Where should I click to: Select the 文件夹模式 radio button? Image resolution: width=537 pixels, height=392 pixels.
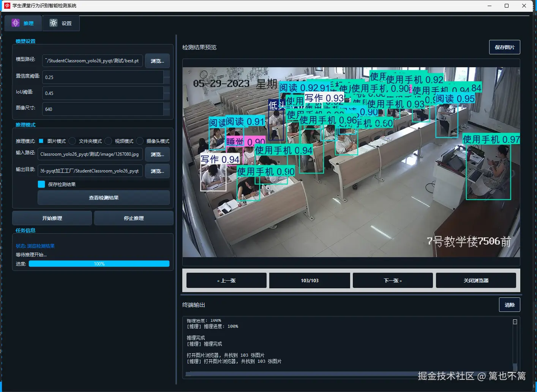coord(72,141)
